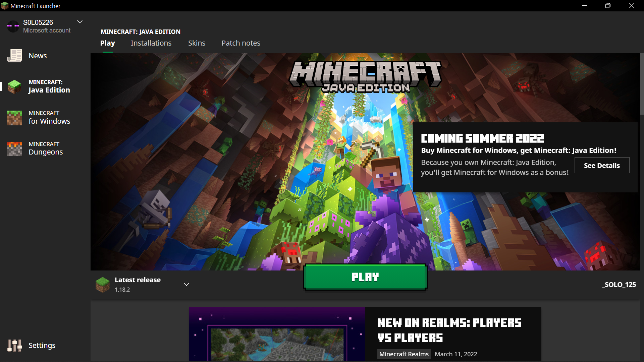
Task: Click the Minecraft Launcher title bar icon
Action: (x=5, y=6)
